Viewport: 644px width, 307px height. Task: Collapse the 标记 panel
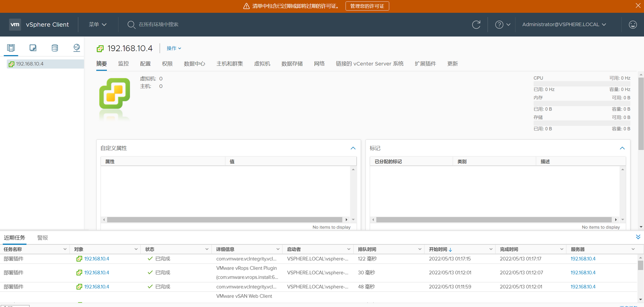622,148
